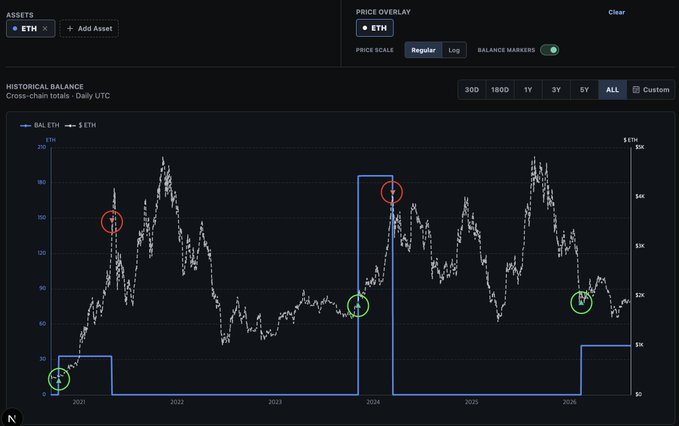Select the 5Y time range

pyautogui.click(x=584, y=90)
